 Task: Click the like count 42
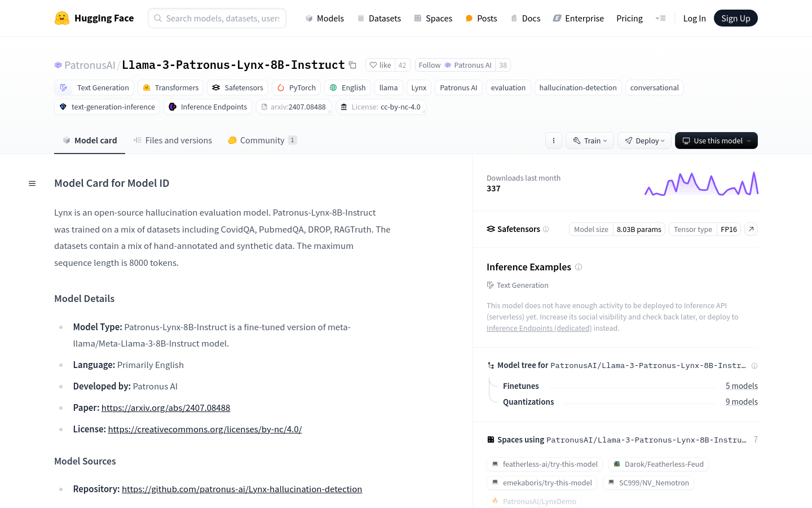click(402, 65)
